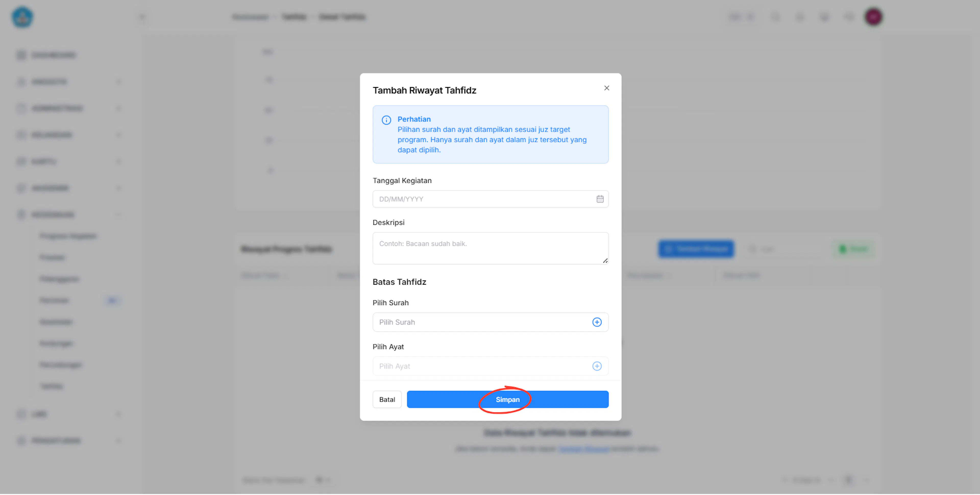Close the Tambah Riwayat Tahfidz dialog
Image resolution: width=980 pixels, height=495 pixels.
point(606,88)
